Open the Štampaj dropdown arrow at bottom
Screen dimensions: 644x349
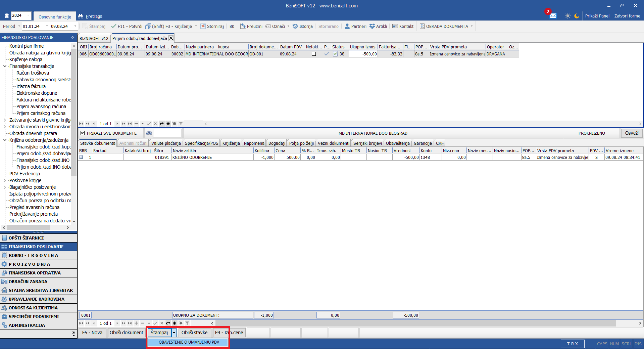(174, 333)
